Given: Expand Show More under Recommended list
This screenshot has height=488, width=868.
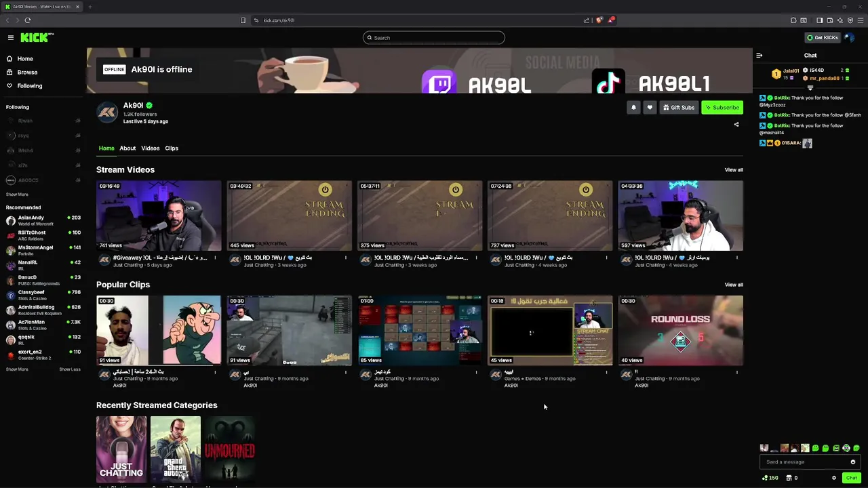Looking at the screenshot, I should pos(17,369).
